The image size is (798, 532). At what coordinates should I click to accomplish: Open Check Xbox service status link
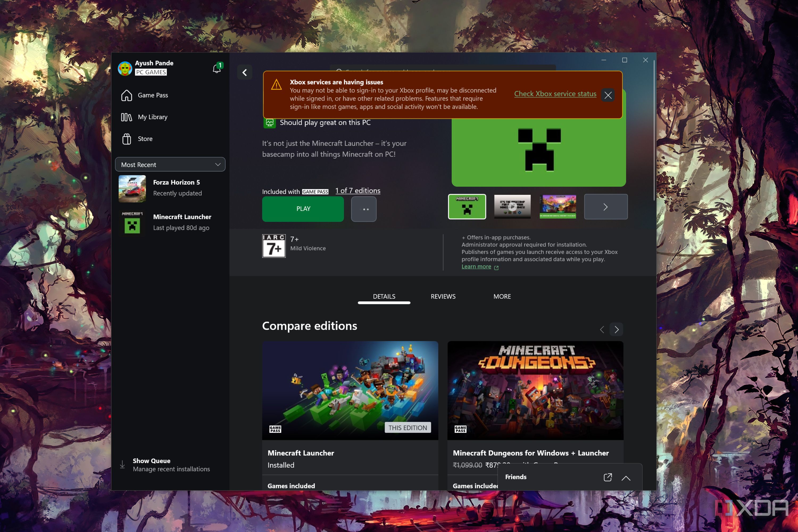coord(555,94)
